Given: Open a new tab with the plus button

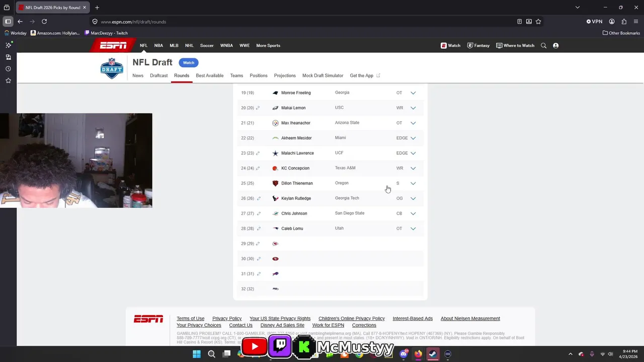Looking at the screenshot, I should (97, 8).
